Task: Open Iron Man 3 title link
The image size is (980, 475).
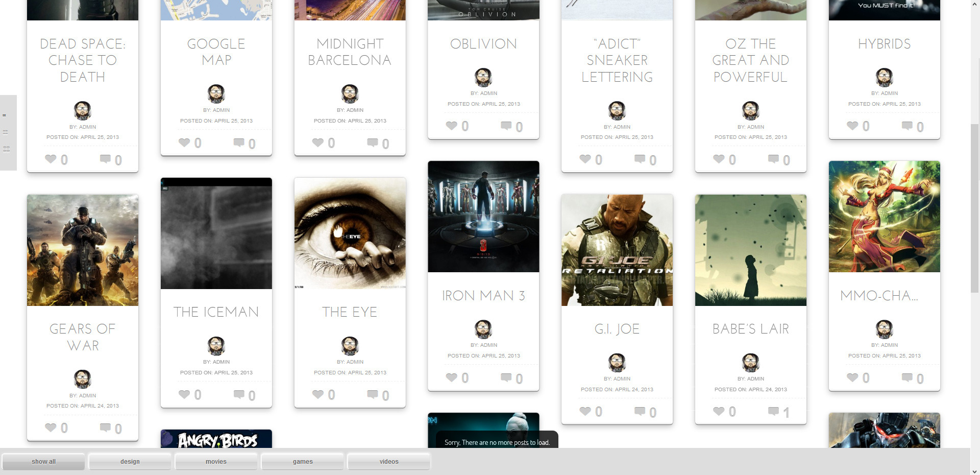Action: pos(483,296)
